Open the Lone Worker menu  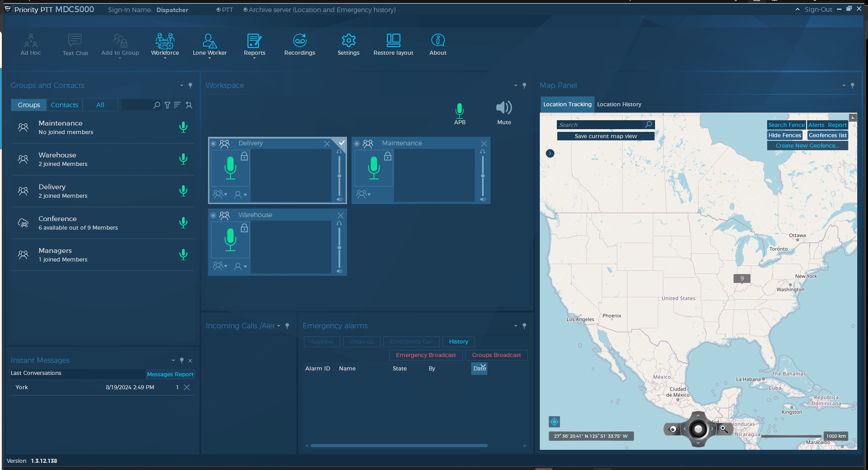[x=209, y=44]
